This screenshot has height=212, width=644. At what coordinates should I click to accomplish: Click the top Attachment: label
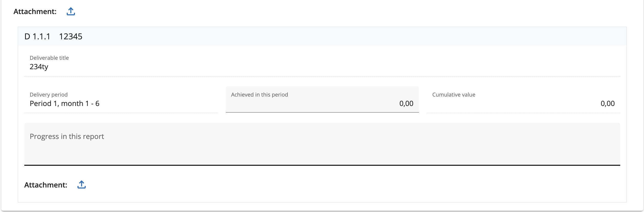[35, 11]
